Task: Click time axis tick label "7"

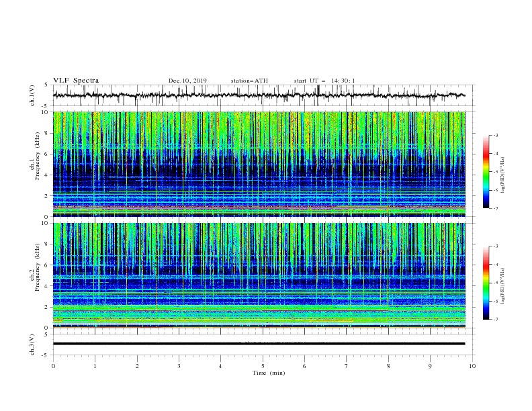Action: (347, 366)
